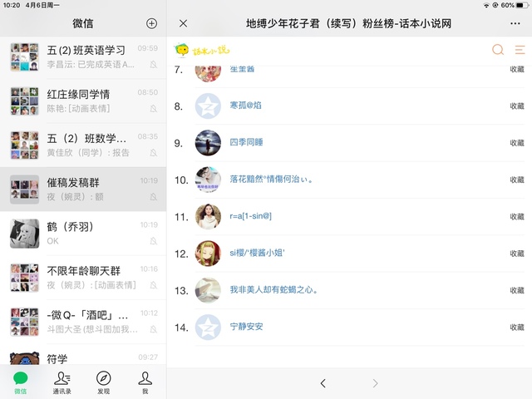Open the orange hamburger menu icon

pyautogui.click(x=520, y=50)
